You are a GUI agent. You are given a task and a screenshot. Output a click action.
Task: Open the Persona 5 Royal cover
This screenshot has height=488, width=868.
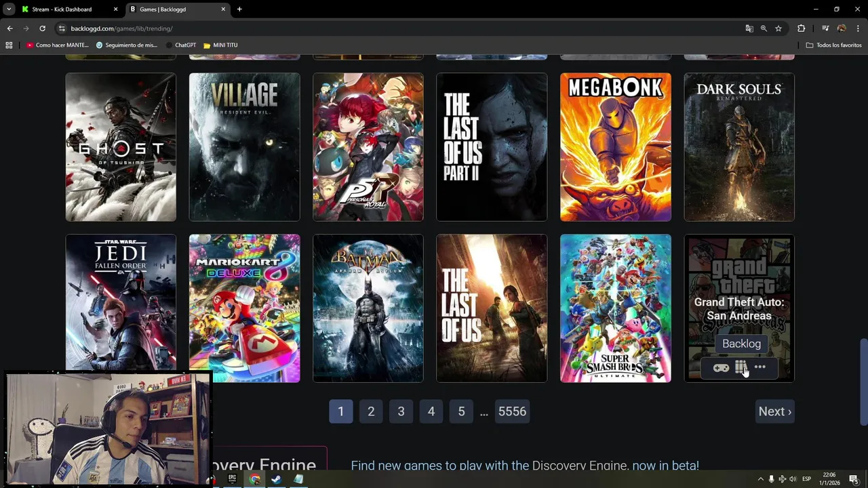point(368,147)
